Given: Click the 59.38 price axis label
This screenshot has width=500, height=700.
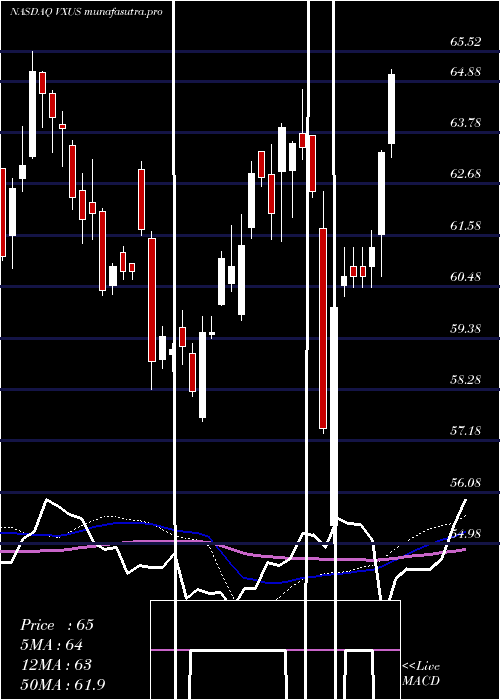Looking at the screenshot, I should coord(466,329).
